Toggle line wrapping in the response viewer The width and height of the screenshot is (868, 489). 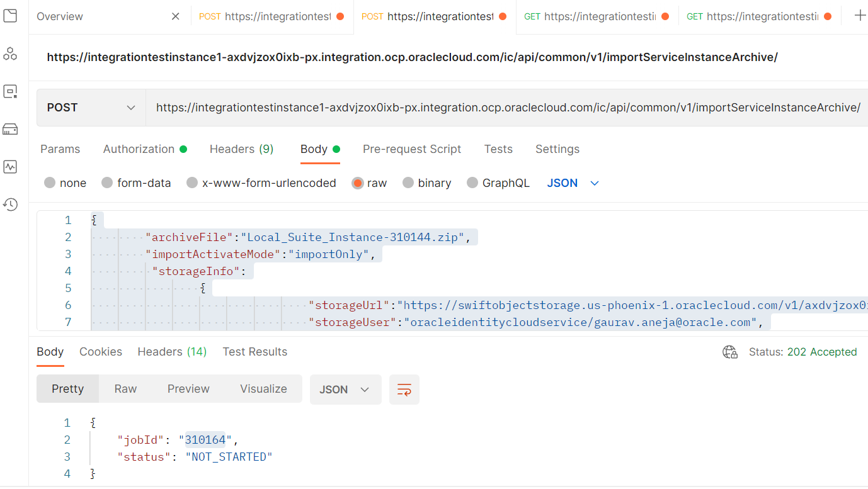tap(404, 389)
